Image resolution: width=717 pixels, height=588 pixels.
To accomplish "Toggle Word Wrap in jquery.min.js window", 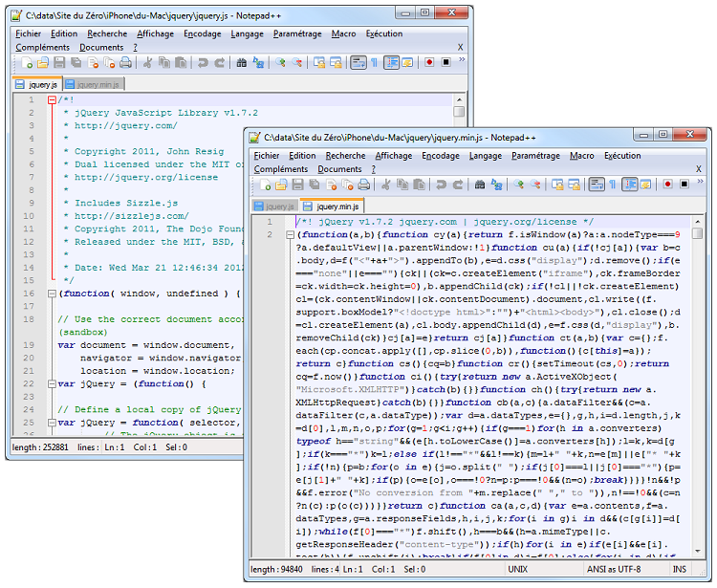I will pos(597,185).
